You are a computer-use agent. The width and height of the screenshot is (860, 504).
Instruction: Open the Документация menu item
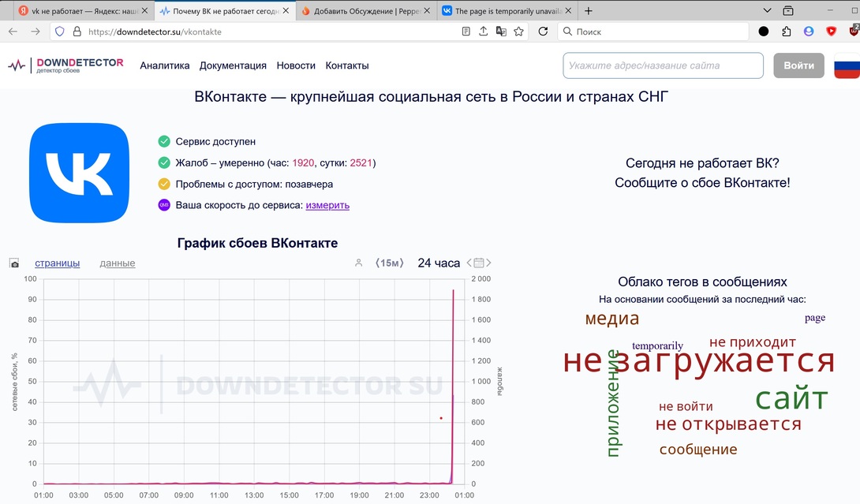click(233, 65)
